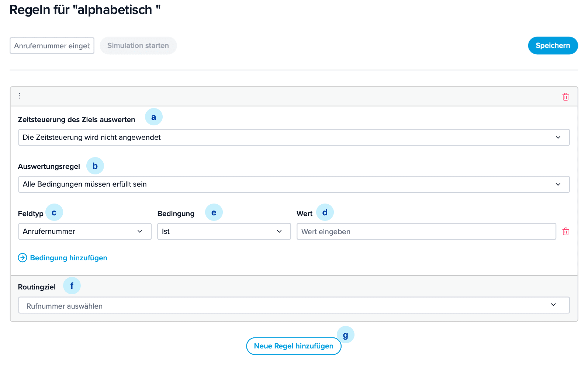The height and width of the screenshot is (368, 588).
Task: Click the annotation marker "f"
Action: pyautogui.click(x=72, y=286)
